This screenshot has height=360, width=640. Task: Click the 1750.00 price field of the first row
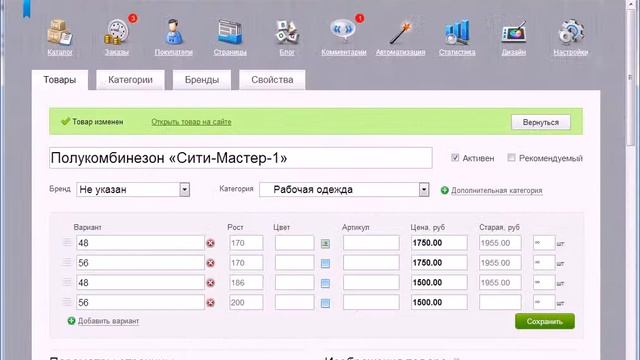point(439,243)
